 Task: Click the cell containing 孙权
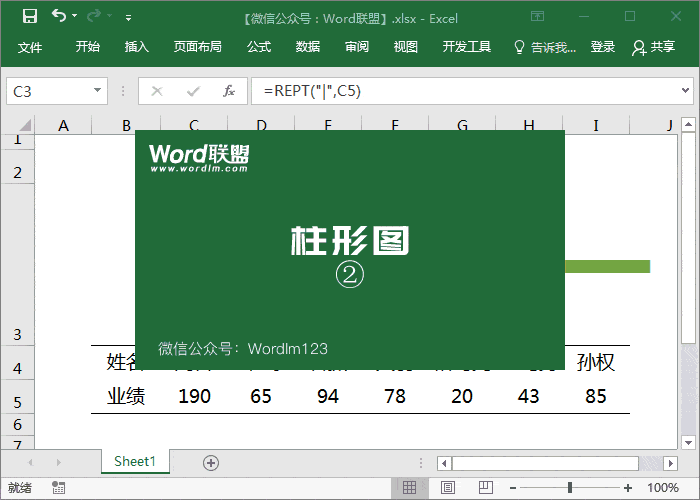[596, 362]
